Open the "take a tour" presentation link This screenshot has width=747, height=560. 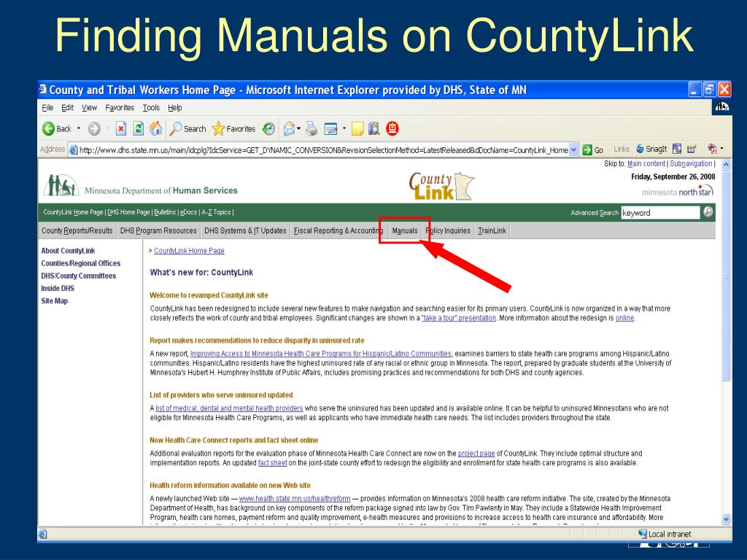click(x=458, y=318)
